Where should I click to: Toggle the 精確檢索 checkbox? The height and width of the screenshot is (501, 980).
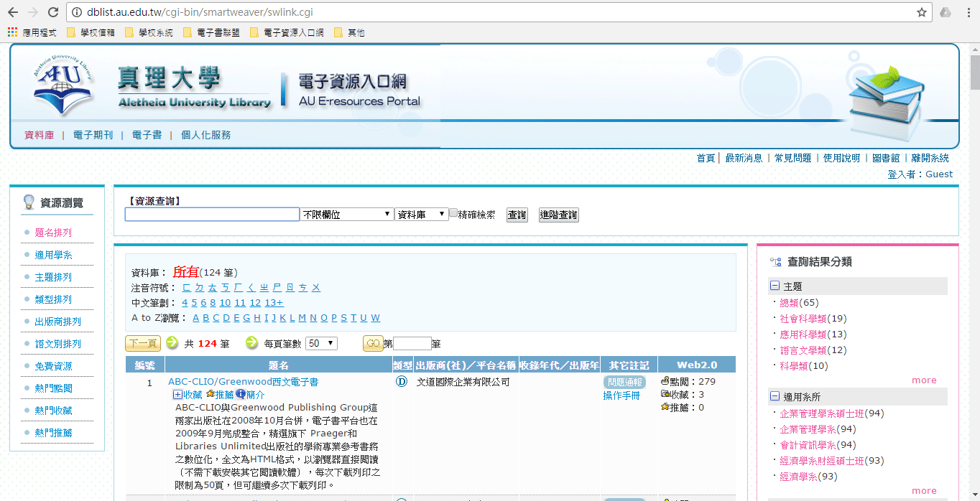453,213
